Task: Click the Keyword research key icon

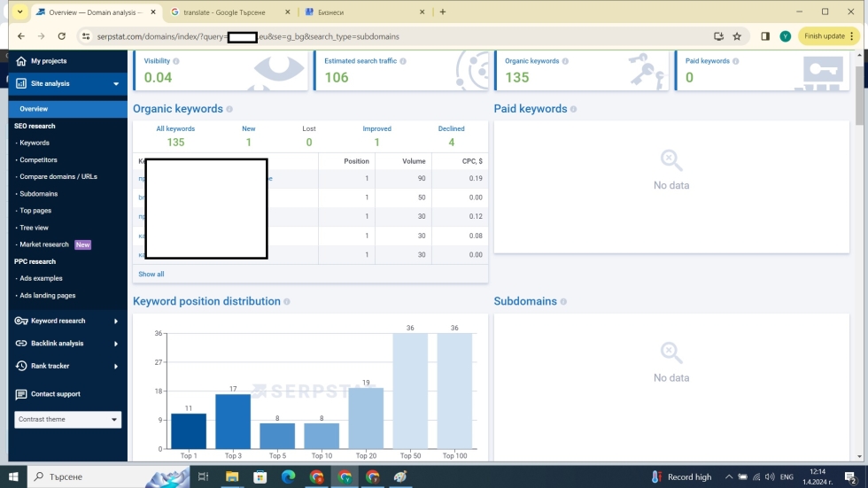Action: pyautogui.click(x=21, y=321)
